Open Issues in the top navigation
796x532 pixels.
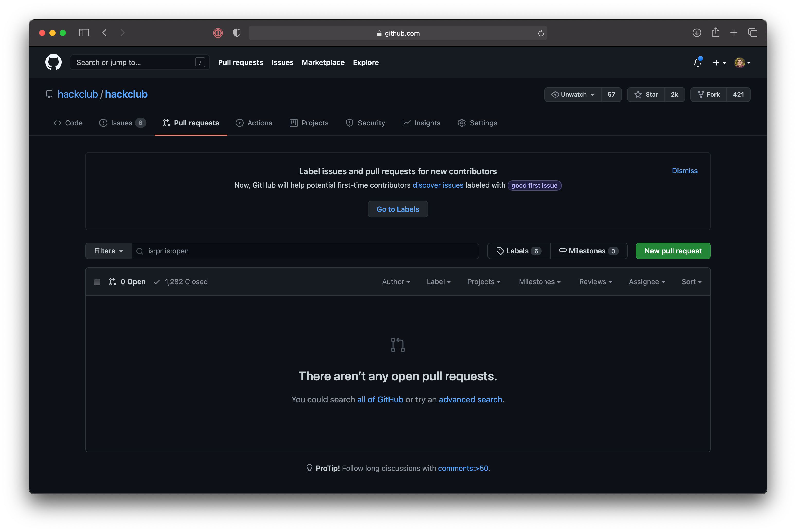(282, 62)
